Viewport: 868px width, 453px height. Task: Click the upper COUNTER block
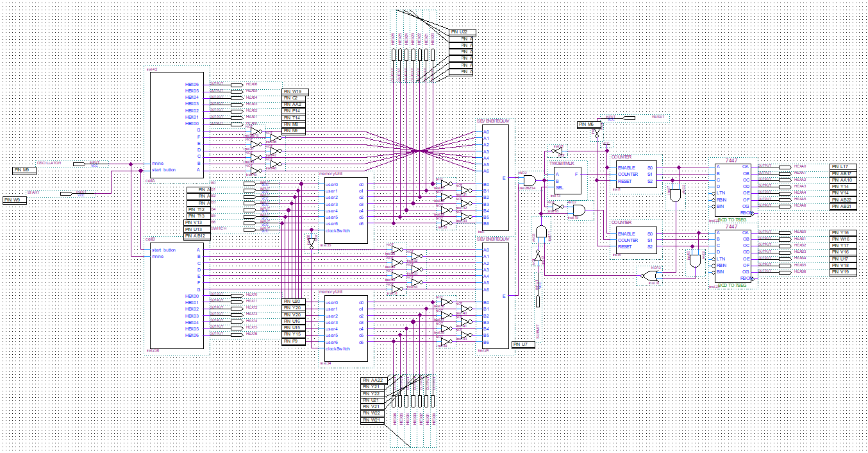pos(636,175)
